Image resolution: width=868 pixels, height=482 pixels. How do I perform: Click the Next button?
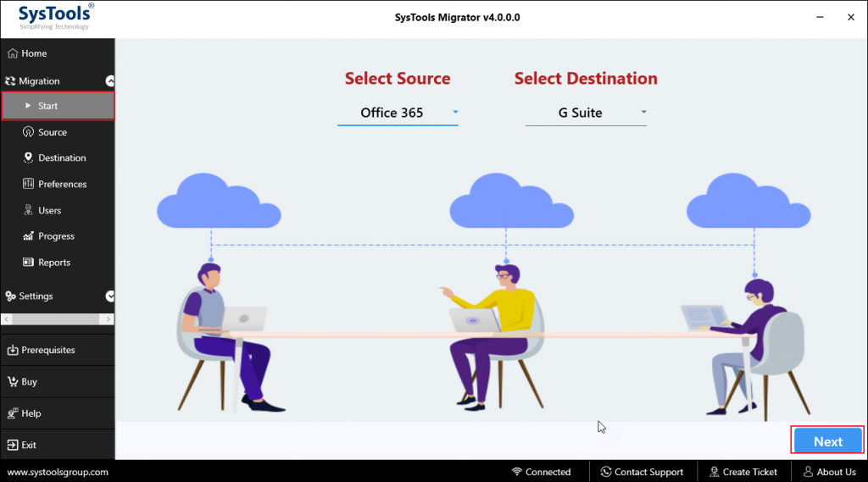(x=828, y=441)
